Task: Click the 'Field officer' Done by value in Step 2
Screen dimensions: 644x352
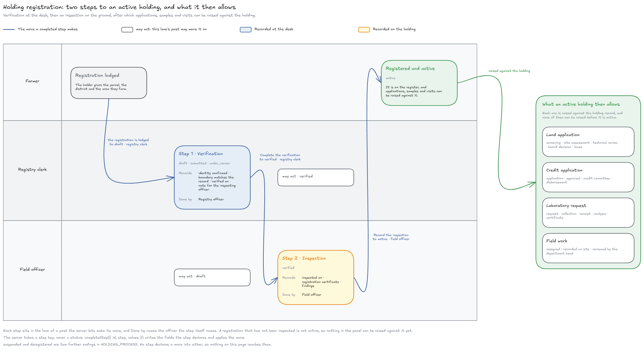Action: 312,295
